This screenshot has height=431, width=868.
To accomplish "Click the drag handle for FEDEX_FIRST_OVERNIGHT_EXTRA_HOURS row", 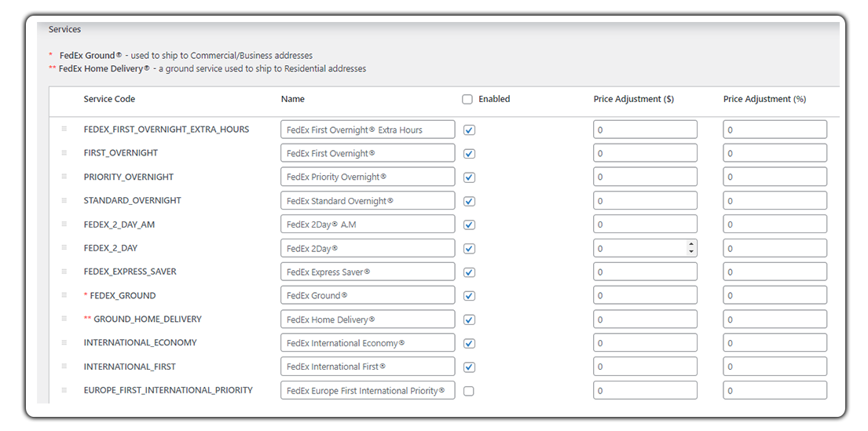I will click(x=64, y=129).
